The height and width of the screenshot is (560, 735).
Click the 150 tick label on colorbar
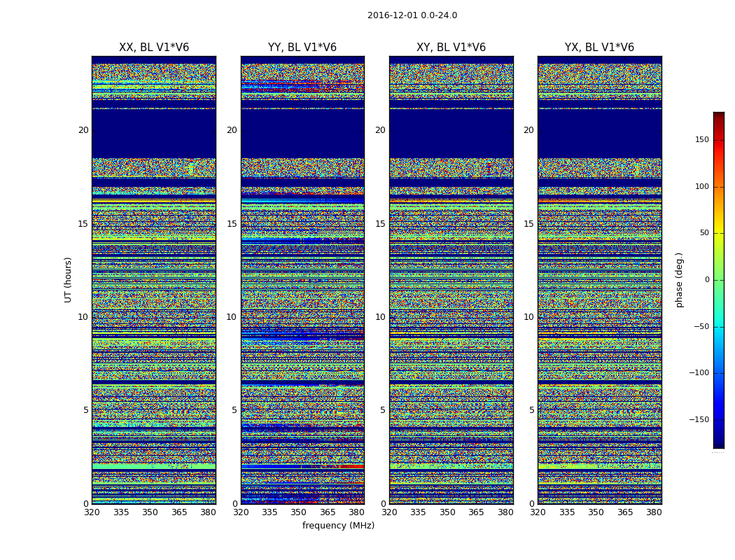pos(701,140)
